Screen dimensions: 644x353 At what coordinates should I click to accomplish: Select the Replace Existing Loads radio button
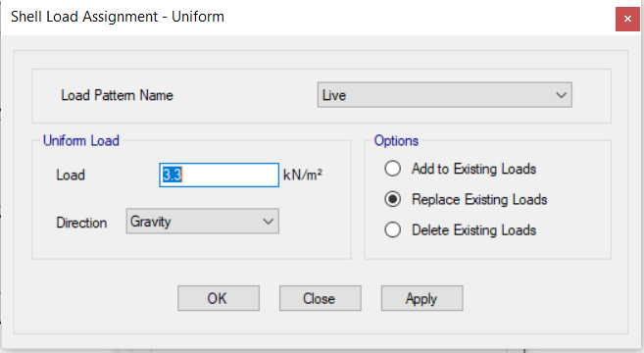393,199
